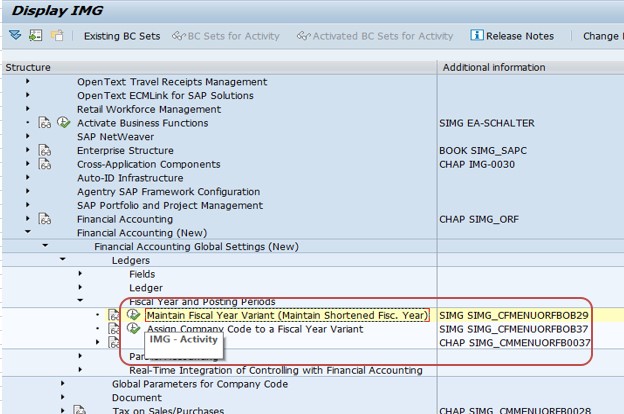This screenshot has width=624, height=414.
Task: Expand the Document node
Action: [62, 397]
